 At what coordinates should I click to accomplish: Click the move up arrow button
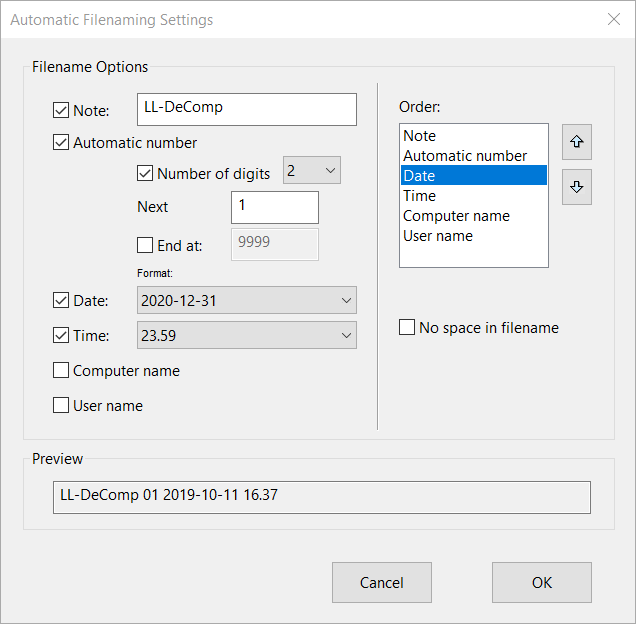[577, 142]
